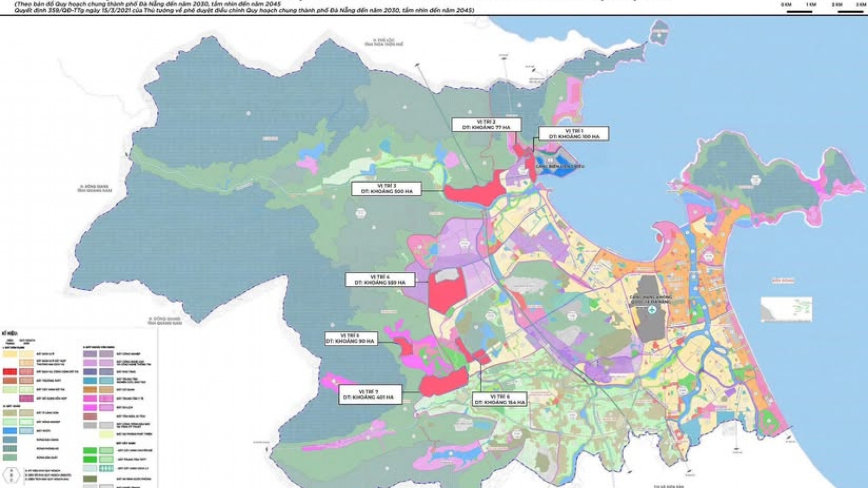This screenshot has width=868, height=488.
Task: Select the 'Vị trí 1' 100 ha label
Action: click(573, 134)
